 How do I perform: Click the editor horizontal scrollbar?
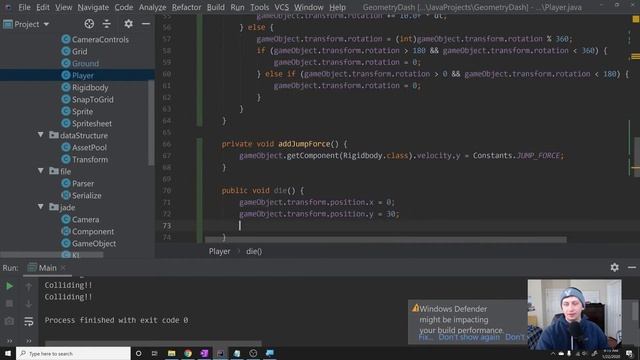pos(385,240)
